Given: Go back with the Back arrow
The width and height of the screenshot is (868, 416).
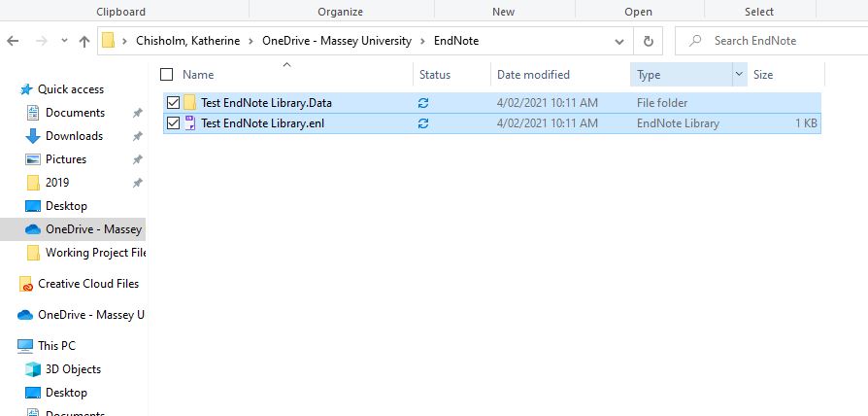Looking at the screenshot, I should (13, 41).
